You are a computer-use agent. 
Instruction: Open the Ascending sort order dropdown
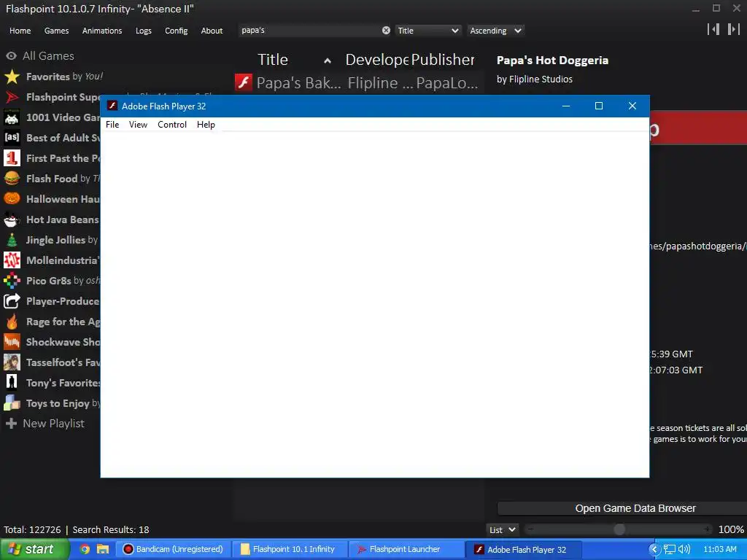click(x=495, y=31)
